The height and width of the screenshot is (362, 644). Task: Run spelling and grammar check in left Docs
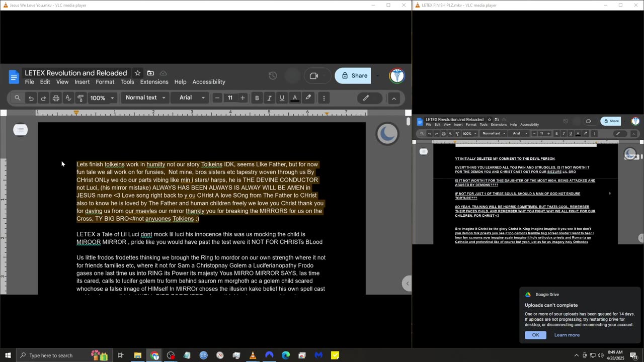(68, 98)
